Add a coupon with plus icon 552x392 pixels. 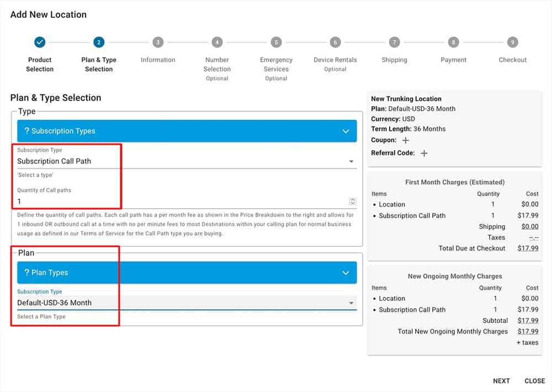406,141
